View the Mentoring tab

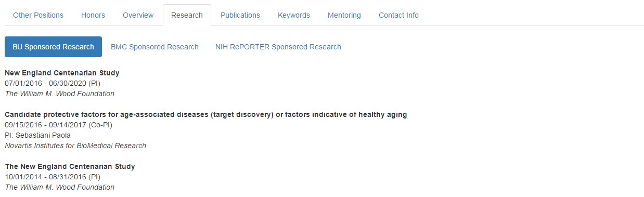[x=344, y=15]
